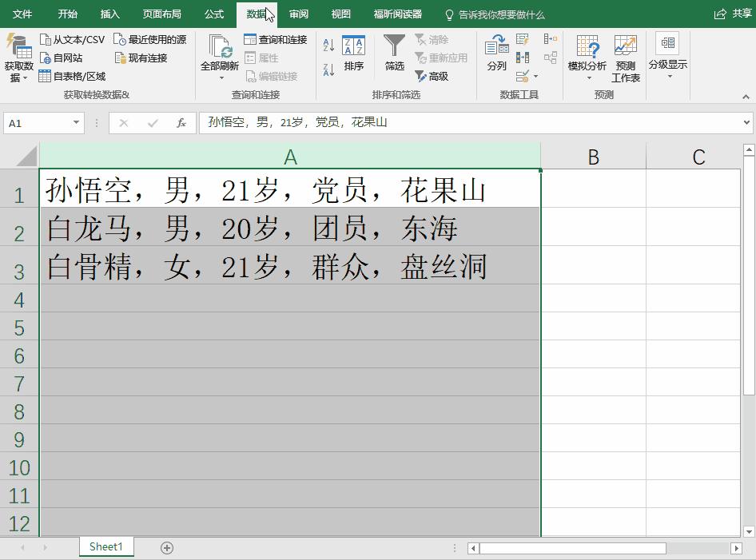756x560 pixels.
Task: Open the 文件 (File) tab
Action: pyautogui.click(x=22, y=14)
